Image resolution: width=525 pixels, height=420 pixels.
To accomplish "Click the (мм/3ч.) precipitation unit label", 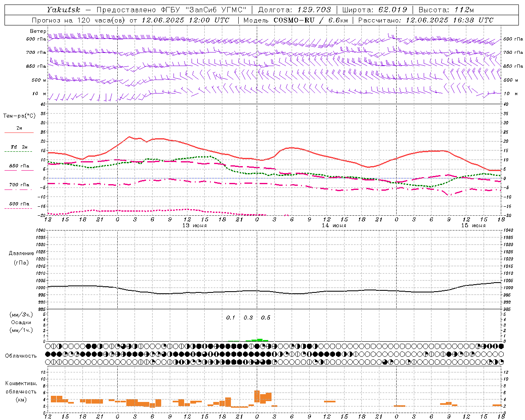I will tap(21, 315).
